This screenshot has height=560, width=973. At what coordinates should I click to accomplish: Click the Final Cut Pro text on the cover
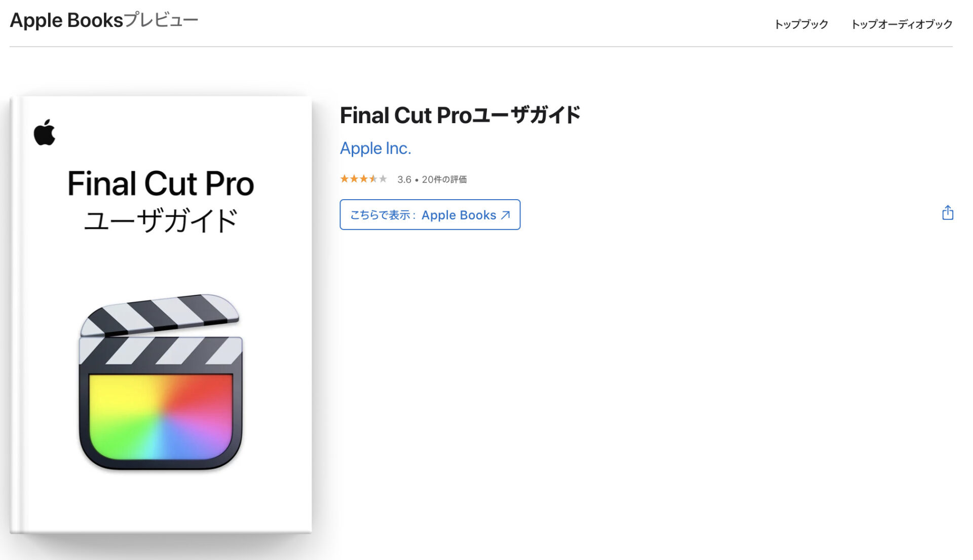coord(160,183)
